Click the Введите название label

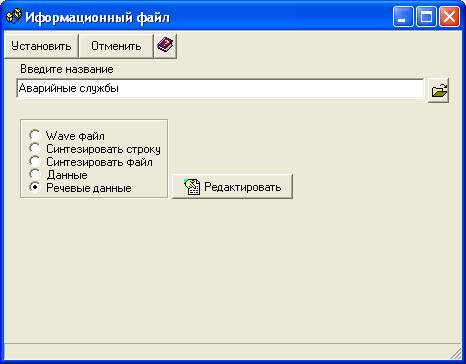[x=67, y=69]
